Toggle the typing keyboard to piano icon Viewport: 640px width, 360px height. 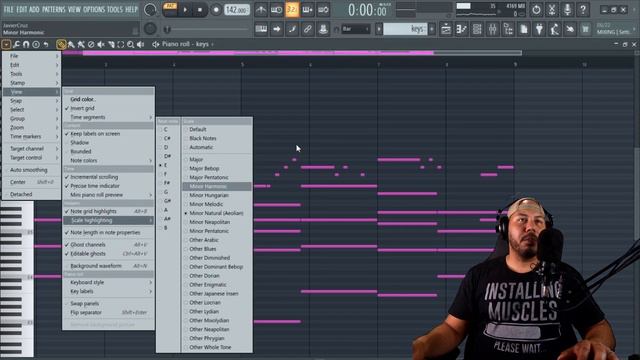[x=261, y=29]
